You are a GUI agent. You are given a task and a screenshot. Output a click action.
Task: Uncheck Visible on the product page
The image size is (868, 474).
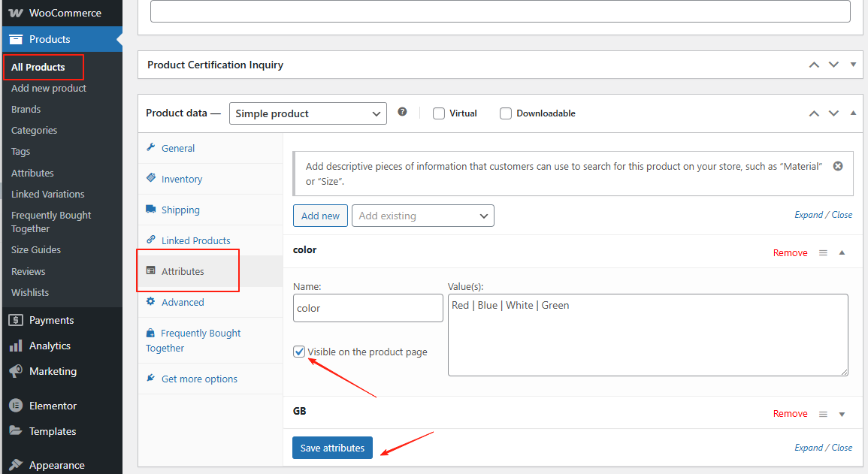click(300, 352)
